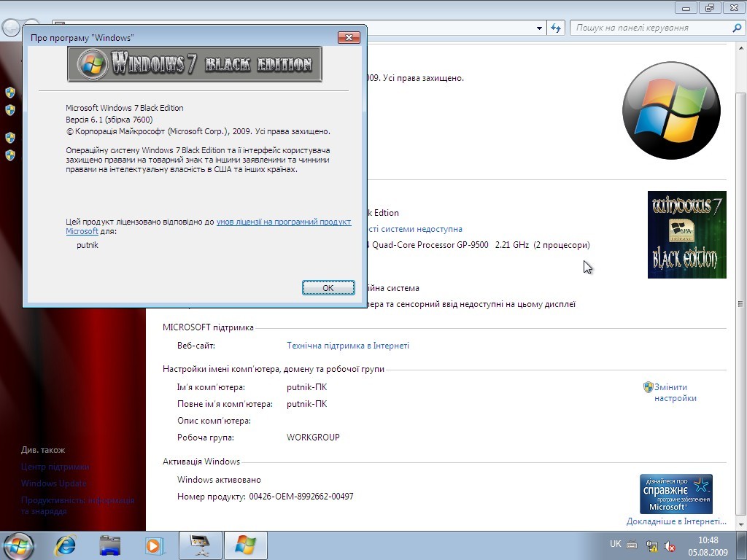Open the Start menu orb
This screenshot has height=560, width=747.
point(18,545)
